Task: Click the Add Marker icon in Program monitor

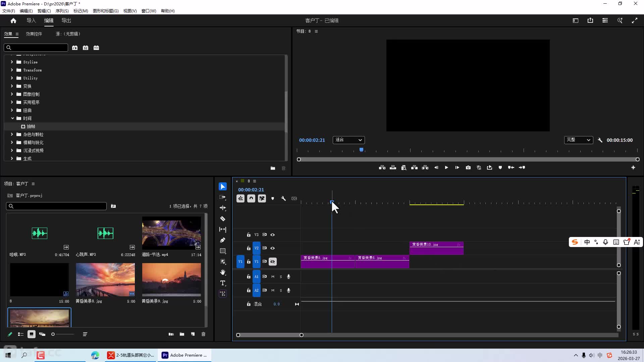Action: click(x=500, y=168)
